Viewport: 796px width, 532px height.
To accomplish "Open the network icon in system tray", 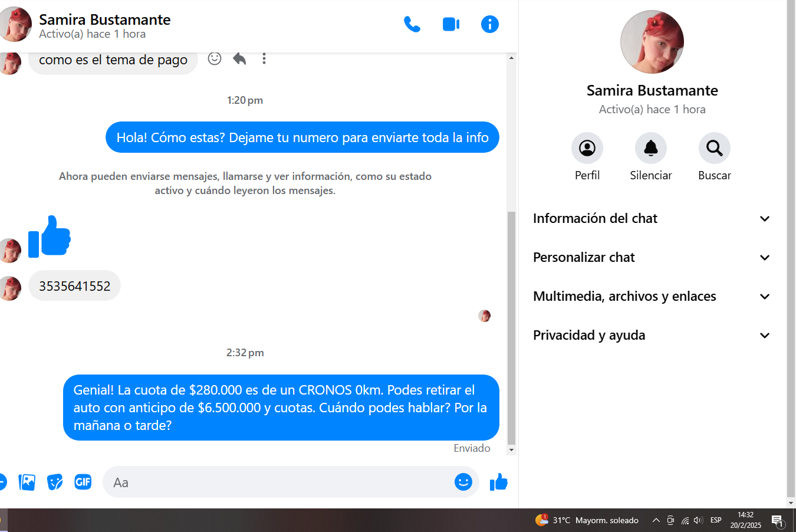I will point(685,520).
